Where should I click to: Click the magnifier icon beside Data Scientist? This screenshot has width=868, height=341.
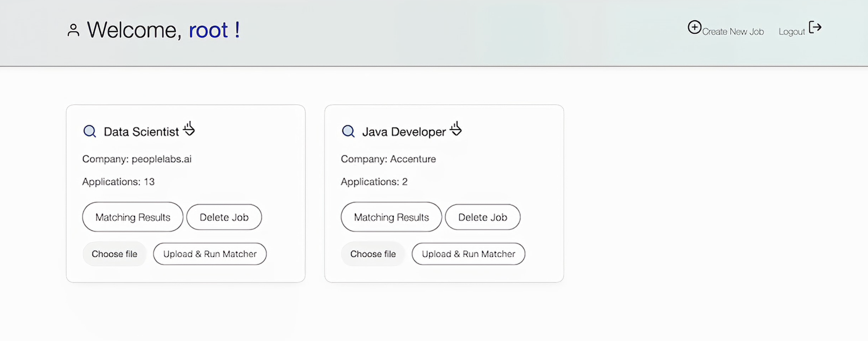(x=90, y=131)
